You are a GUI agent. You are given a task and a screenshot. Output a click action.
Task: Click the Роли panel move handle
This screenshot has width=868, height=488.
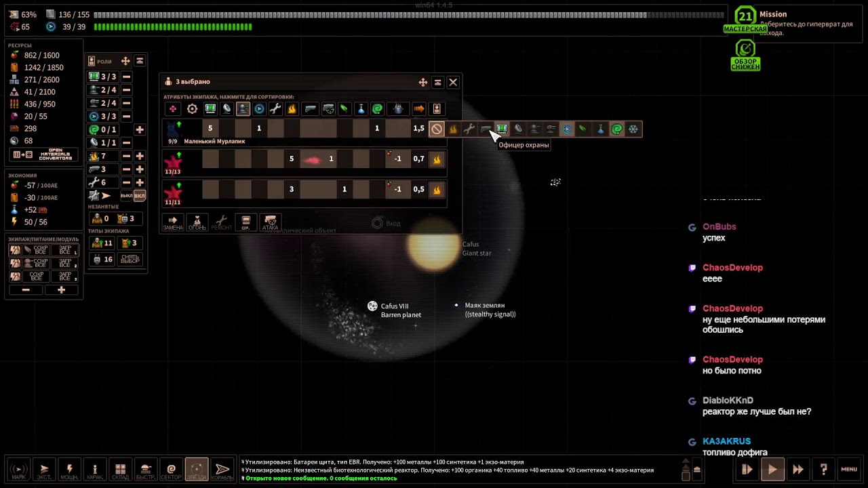125,61
